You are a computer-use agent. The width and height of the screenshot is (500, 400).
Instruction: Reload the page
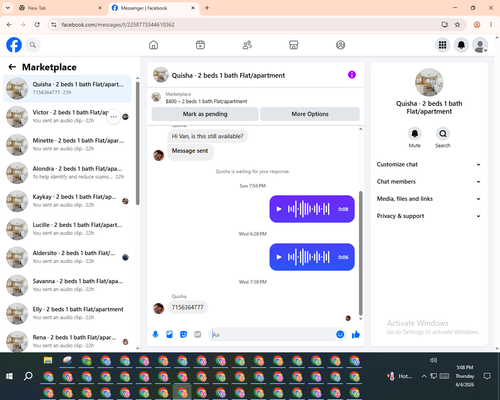pos(37,24)
